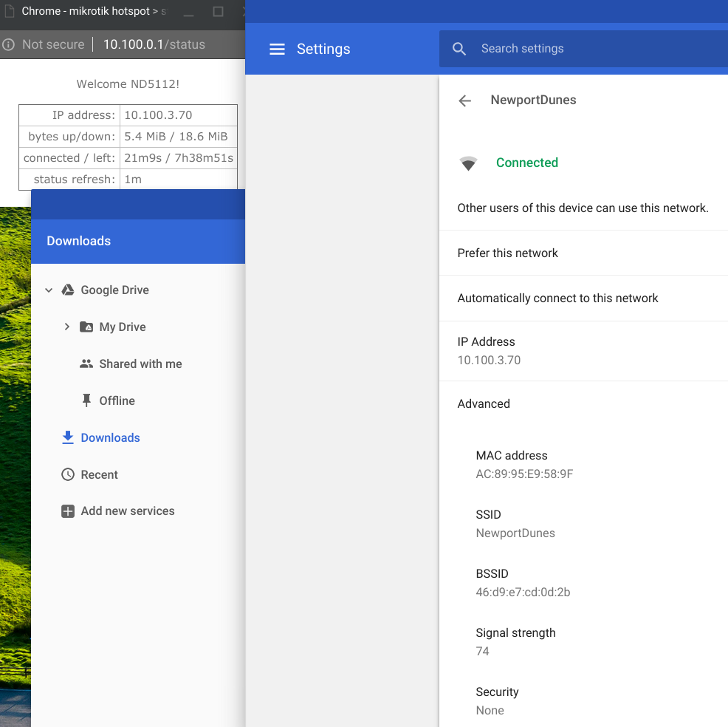Select Automatically connect to this network row
This screenshot has height=727, width=728.
click(x=583, y=298)
